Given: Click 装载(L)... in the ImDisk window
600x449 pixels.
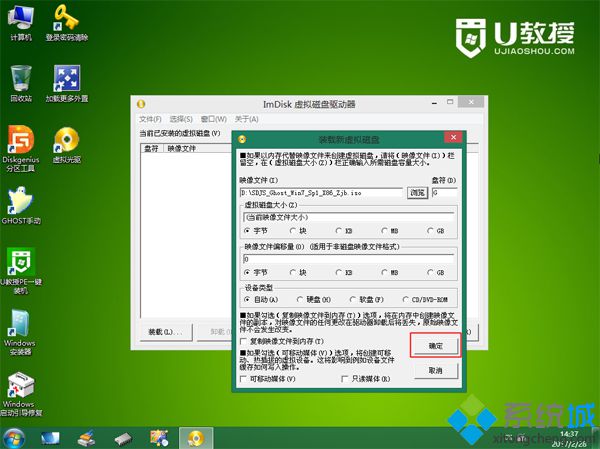Looking at the screenshot, I should (x=165, y=332).
